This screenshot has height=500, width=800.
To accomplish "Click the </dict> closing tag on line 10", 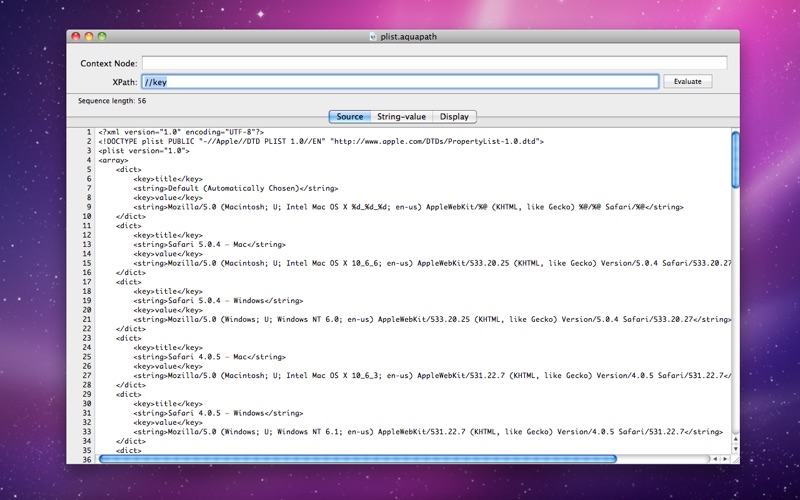I will [131, 216].
